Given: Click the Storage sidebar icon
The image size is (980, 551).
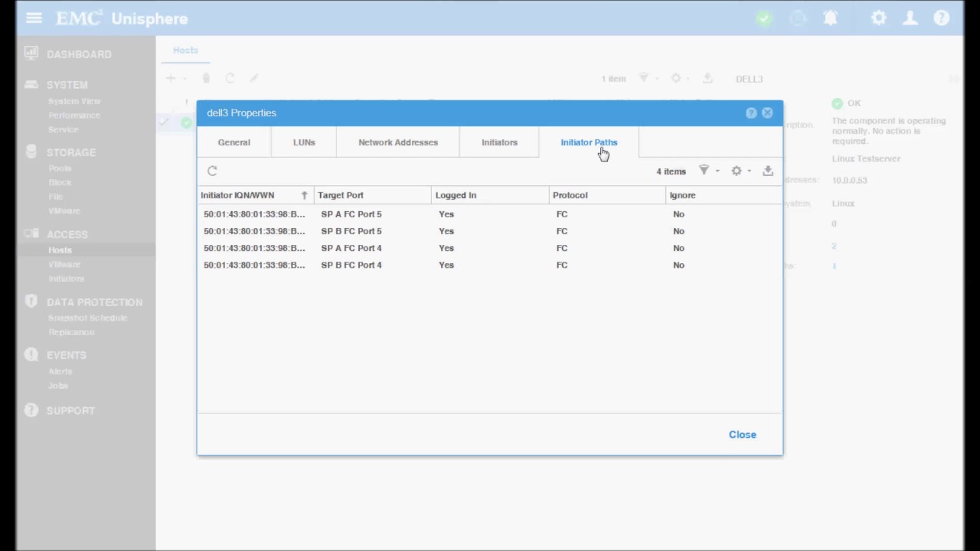Looking at the screenshot, I should click(x=31, y=152).
